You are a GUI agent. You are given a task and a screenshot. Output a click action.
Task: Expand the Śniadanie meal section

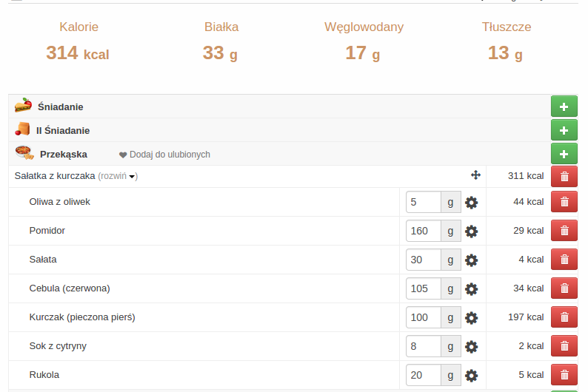click(60, 107)
